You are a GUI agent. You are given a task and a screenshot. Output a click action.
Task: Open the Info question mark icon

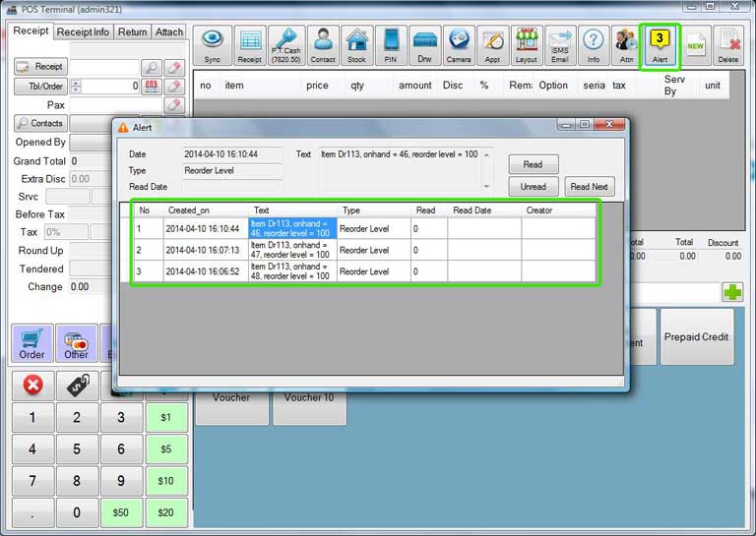594,45
